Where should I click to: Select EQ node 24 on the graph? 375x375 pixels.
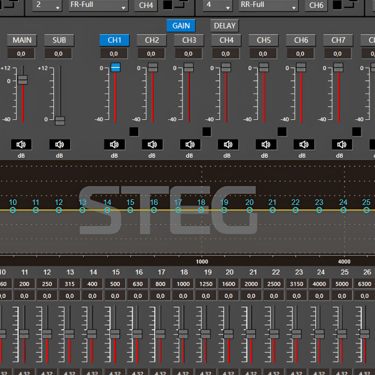click(343, 210)
